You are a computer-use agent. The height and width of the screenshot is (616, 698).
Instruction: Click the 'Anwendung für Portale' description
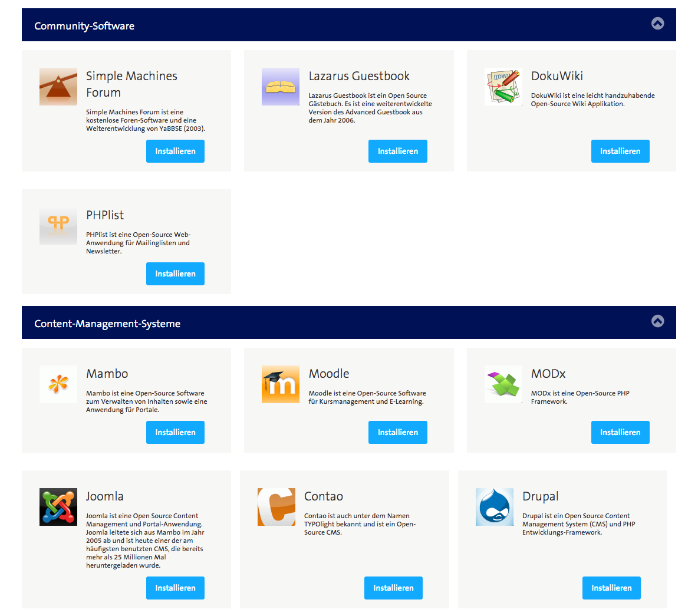click(x=146, y=401)
